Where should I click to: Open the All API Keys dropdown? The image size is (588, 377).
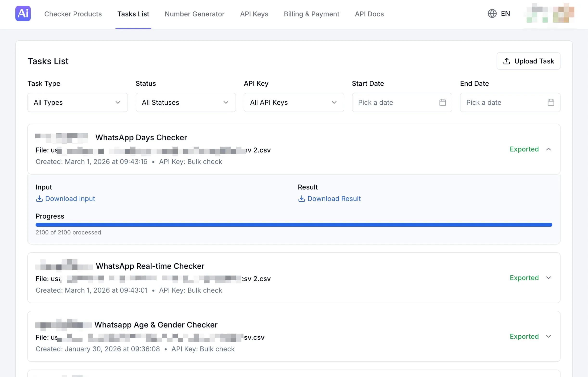294,103
